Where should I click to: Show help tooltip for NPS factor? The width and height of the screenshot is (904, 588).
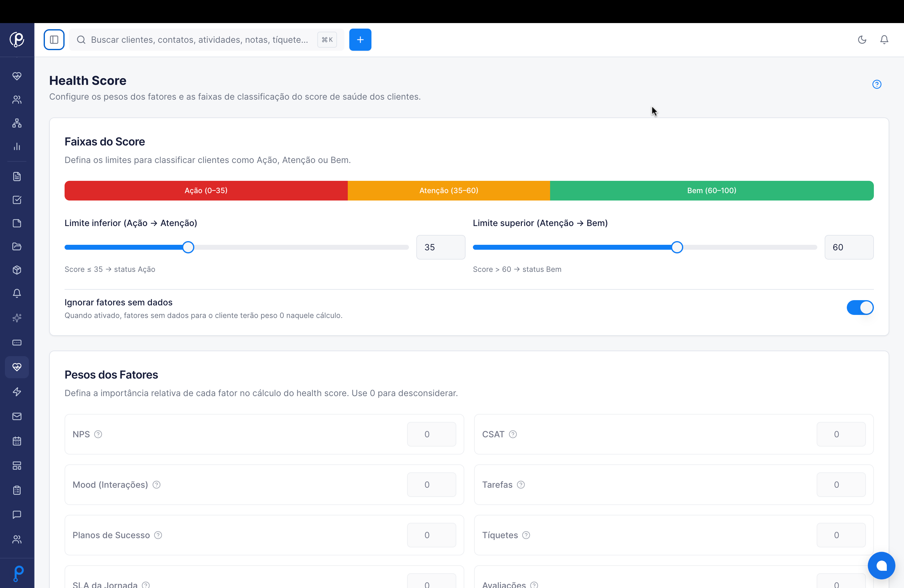tap(98, 435)
